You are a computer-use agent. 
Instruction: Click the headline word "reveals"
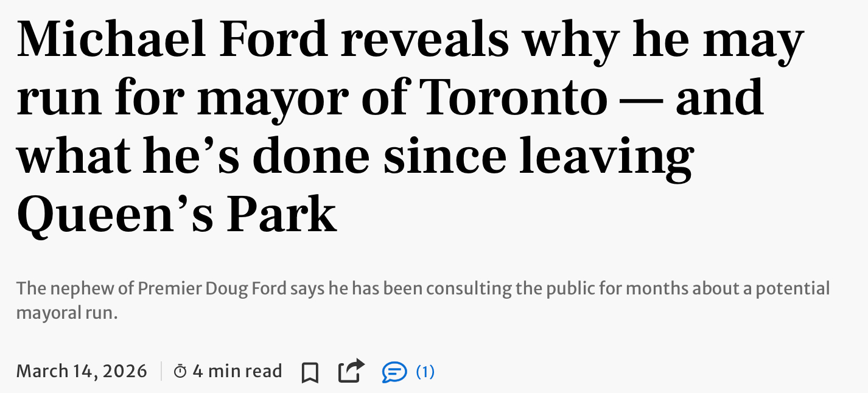[x=424, y=40]
